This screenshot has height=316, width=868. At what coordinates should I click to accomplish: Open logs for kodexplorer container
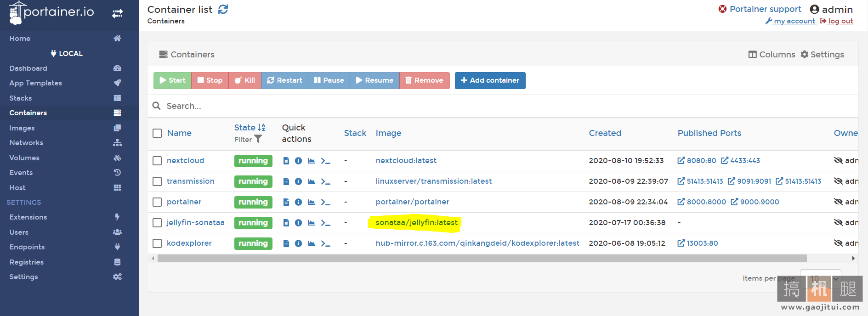[x=286, y=243]
